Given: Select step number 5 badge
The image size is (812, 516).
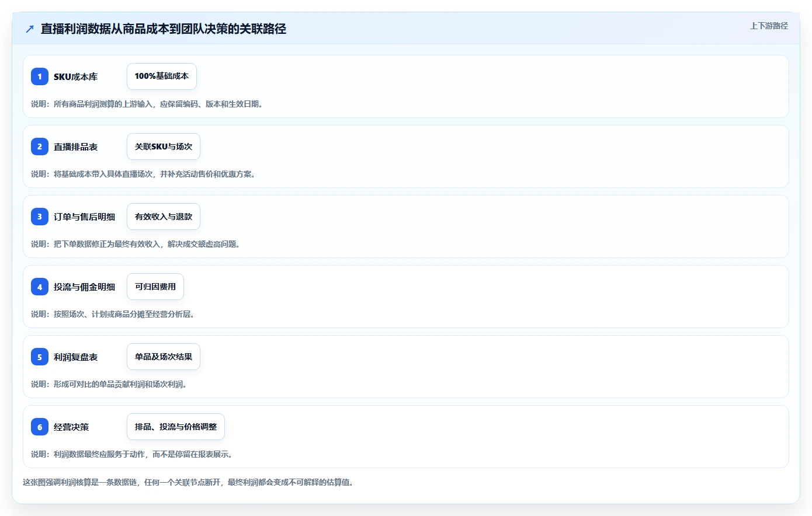Looking at the screenshot, I should (40, 357).
